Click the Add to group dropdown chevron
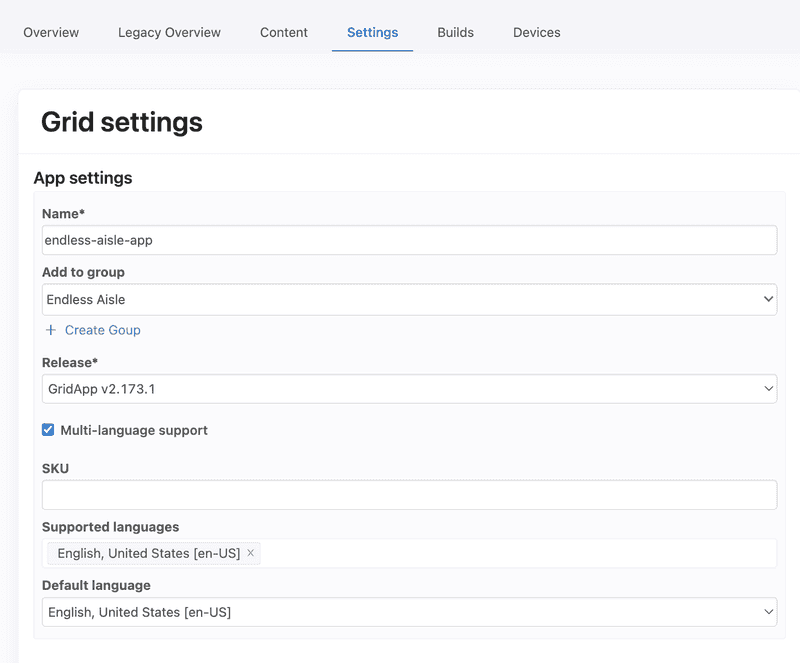The image size is (800, 663). pos(766,299)
